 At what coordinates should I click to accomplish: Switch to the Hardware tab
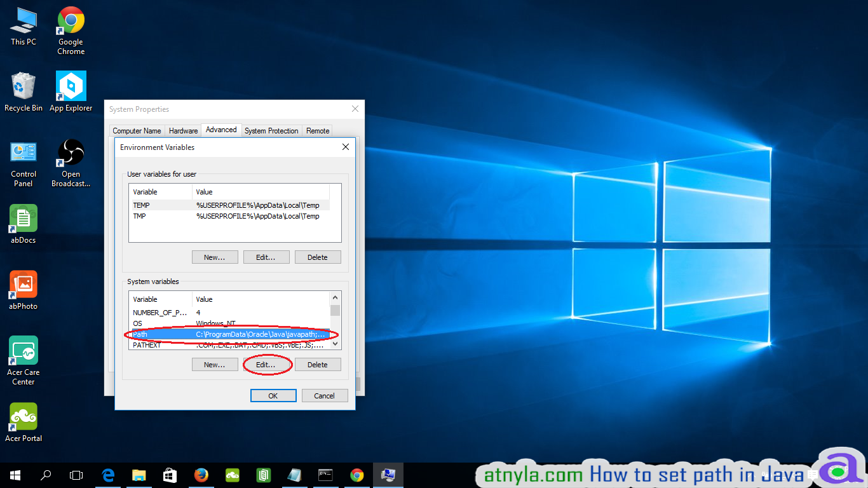coord(183,130)
